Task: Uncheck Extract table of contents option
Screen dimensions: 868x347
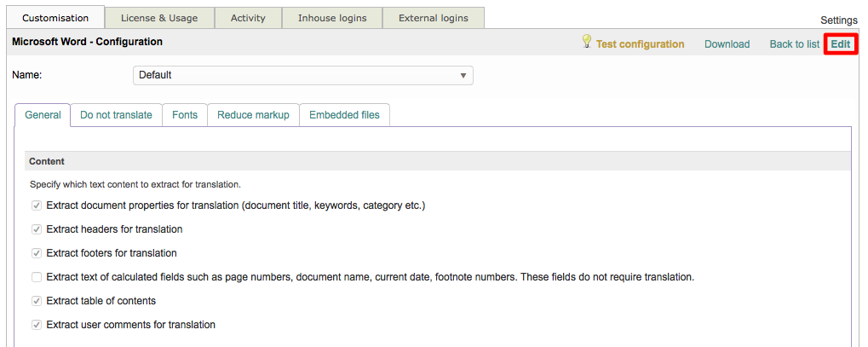Action: (37, 301)
